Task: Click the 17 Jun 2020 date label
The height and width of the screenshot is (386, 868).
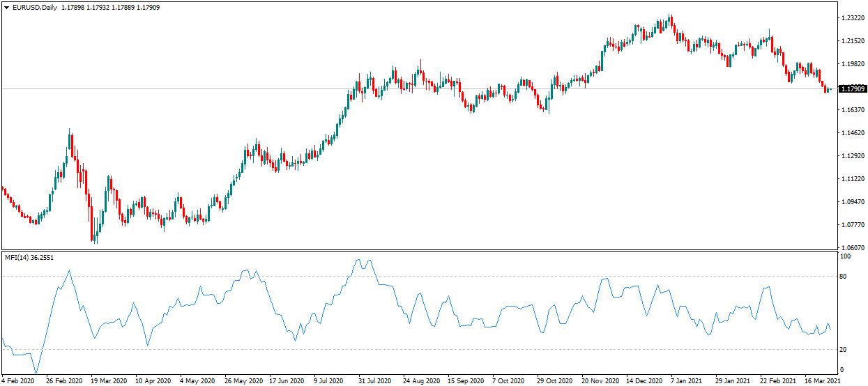Action: click(x=287, y=381)
